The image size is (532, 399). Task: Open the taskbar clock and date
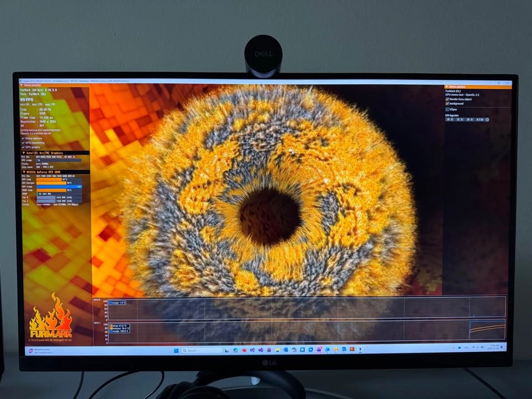pos(493,347)
